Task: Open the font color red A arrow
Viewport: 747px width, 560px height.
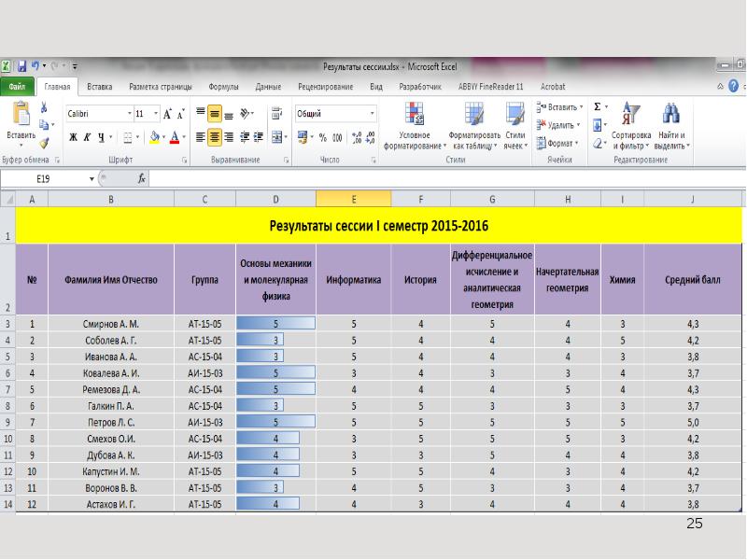Action: (184, 137)
